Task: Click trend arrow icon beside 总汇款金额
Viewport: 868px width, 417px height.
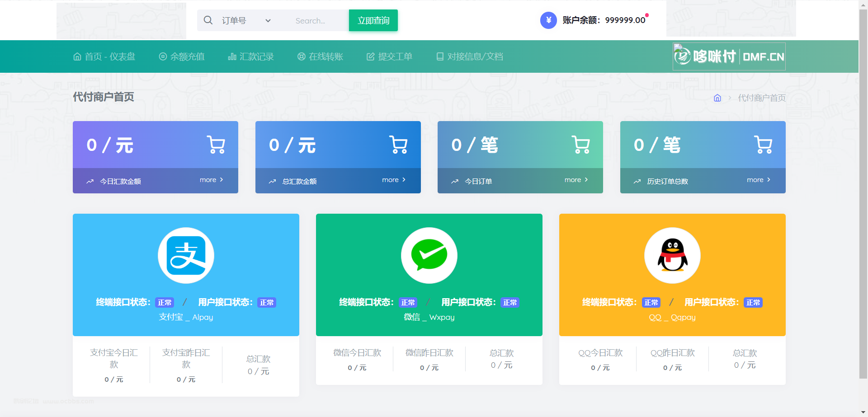Action: point(272,181)
